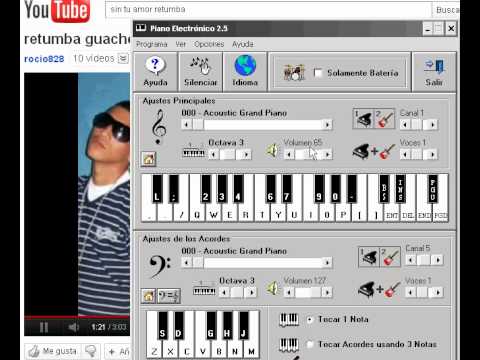
Task: Open the Ayuda menu
Action: point(243,44)
